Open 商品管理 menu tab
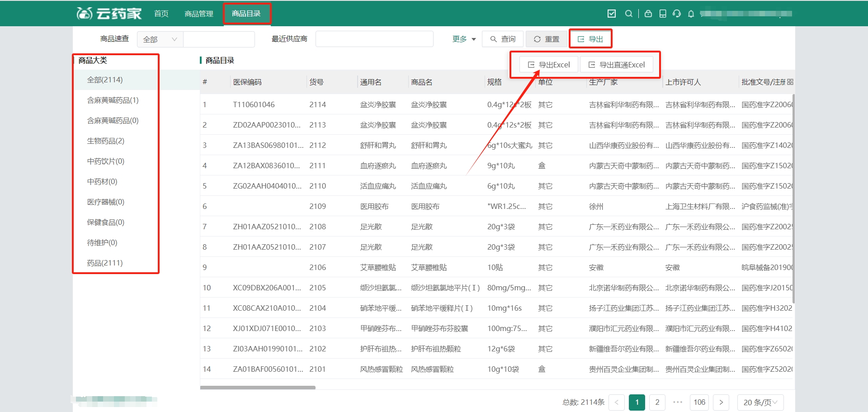868x412 pixels. pyautogui.click(x=199, y=14)
